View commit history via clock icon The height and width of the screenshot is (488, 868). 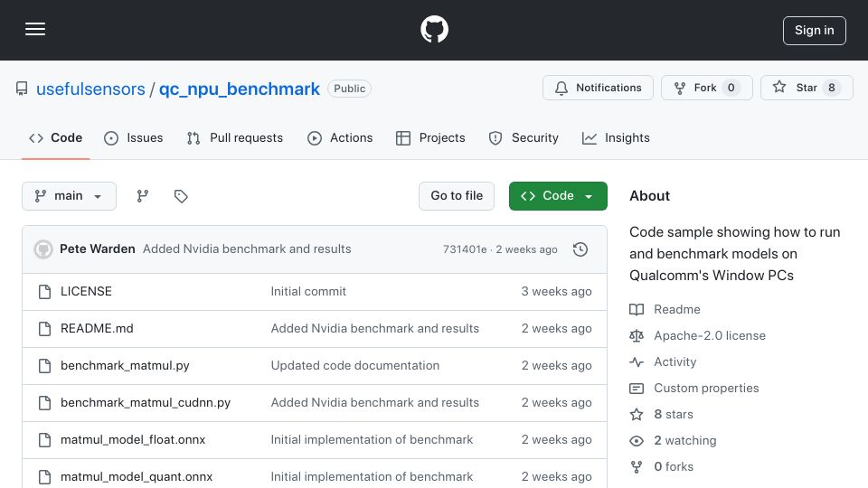(x=580, y=249)
